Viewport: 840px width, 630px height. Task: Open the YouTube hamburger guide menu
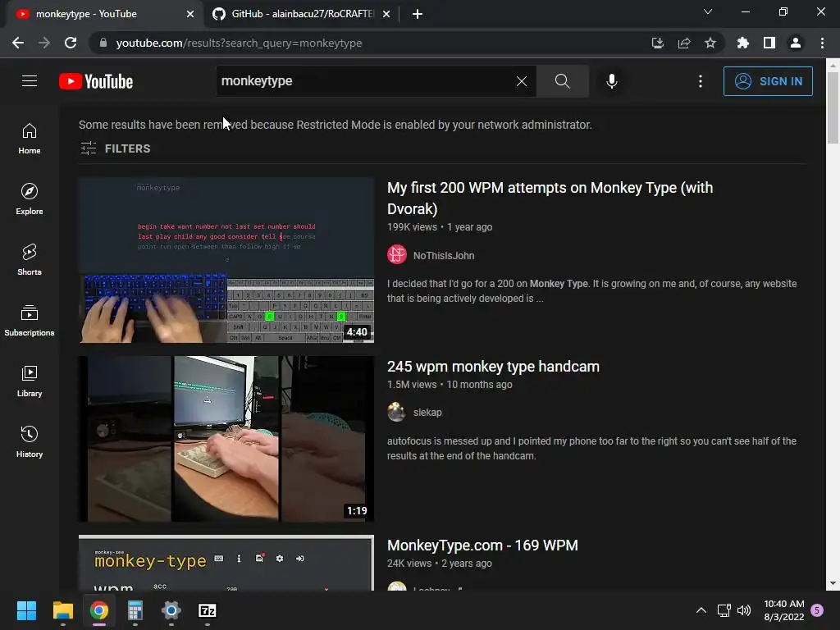(30, 81)
